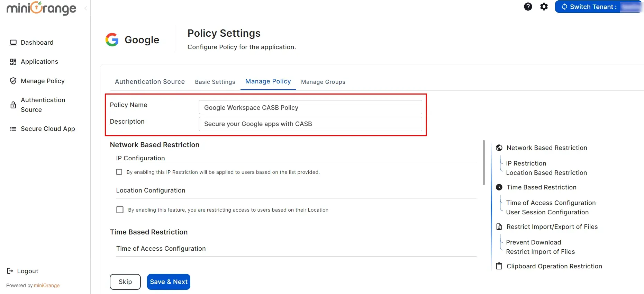Click the Save & Next button
Viewport: 644px width, 294px height.
coord(169,282)
